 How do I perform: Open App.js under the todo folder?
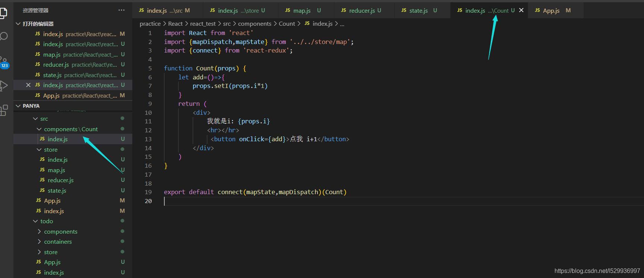tap(73, 262)
